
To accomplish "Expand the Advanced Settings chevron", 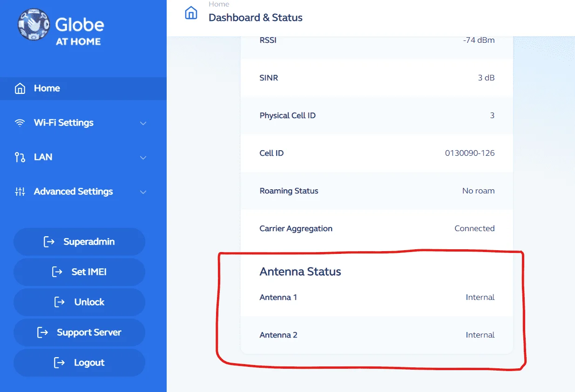I will point(143,192).
